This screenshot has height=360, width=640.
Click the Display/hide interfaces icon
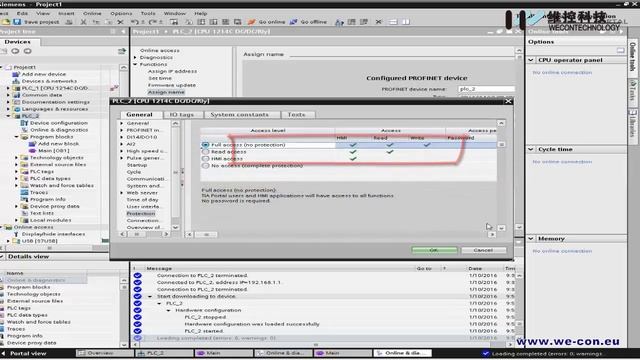pos(16,234)
